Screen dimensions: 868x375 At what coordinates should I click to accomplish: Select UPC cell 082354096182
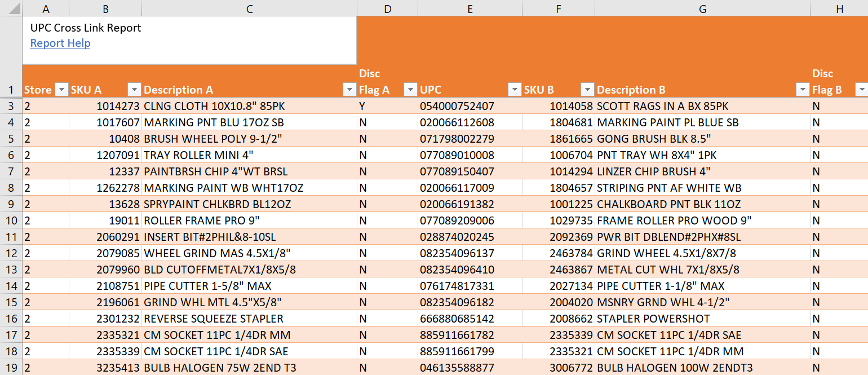pyautogui.click(x=470, y=302)
